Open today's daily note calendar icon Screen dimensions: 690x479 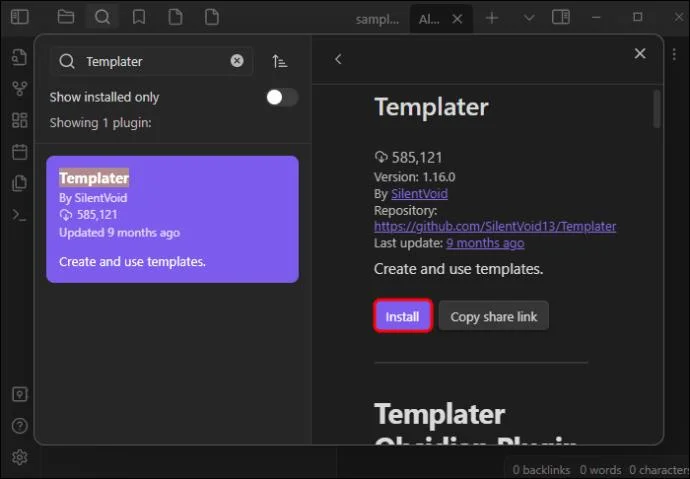[x=19, y=152]
